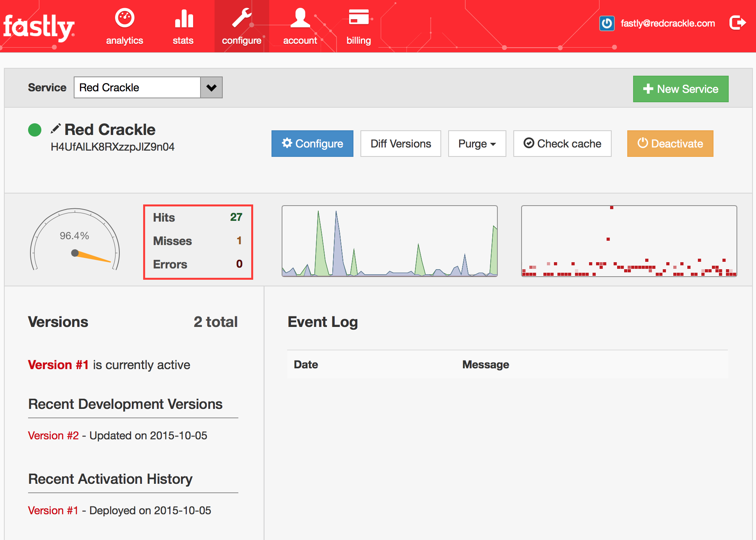Open active Version #1 link
Screen dimensions: 756x540
pyautogui.click(x=58, y=365)
